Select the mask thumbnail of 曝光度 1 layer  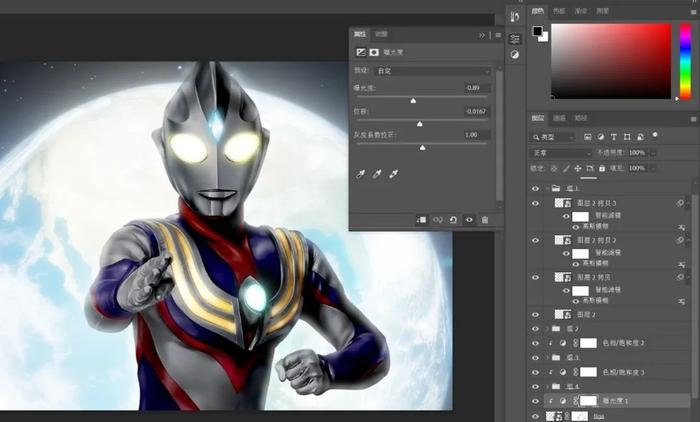588,401
